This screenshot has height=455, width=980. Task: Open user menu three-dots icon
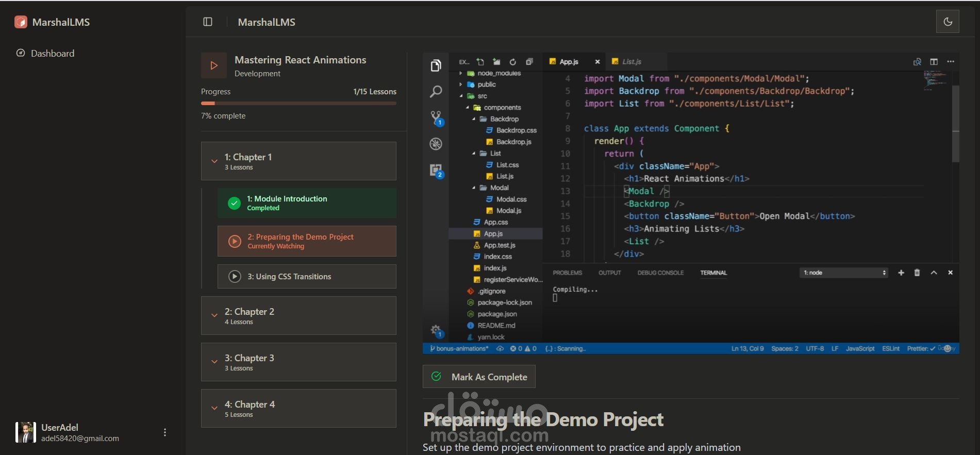coord(165,432)
